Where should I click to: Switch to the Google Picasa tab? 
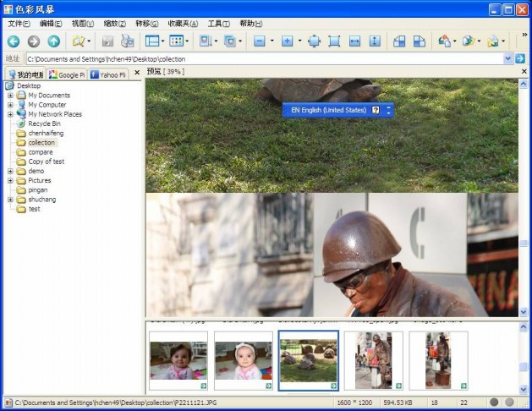67,74
